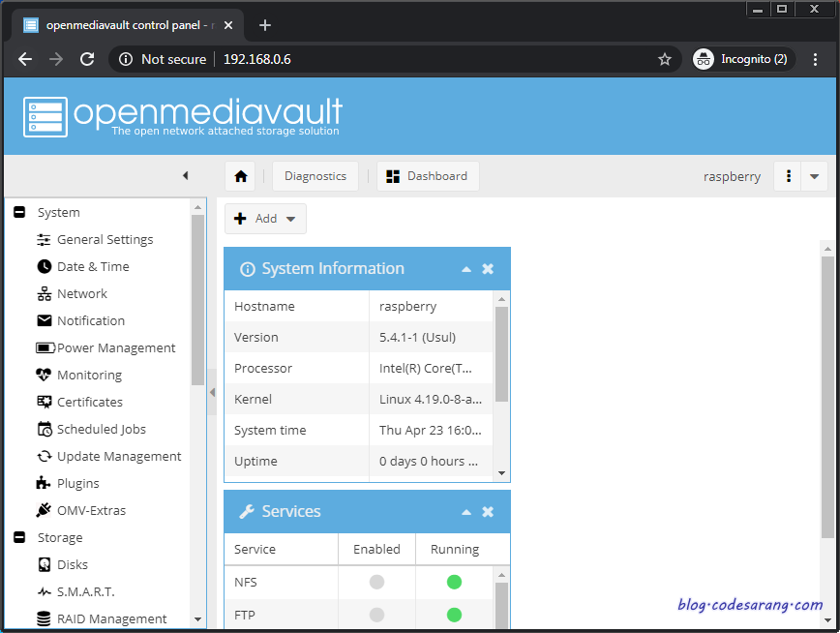Viewport: 840px width, 633px height.
Task: Select the Dashboard breadcrumb
Action: [x=428, y=176]
